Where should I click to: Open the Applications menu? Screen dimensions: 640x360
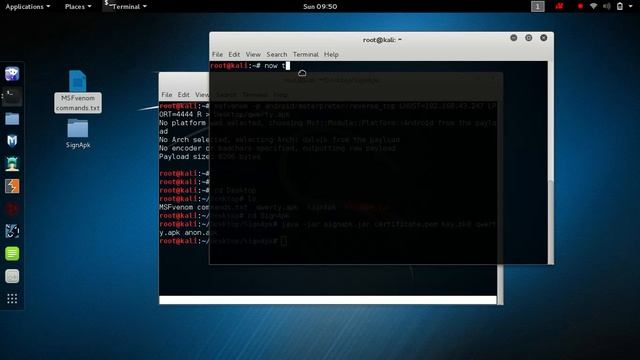pyautogui.click(x=27, y=7)
